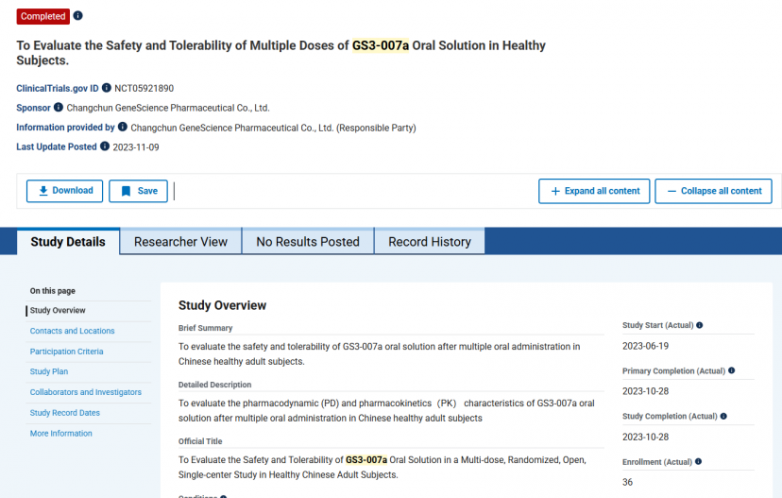Expand all content sections
Screen dimensions: 782x498
[x=594, y=191]
